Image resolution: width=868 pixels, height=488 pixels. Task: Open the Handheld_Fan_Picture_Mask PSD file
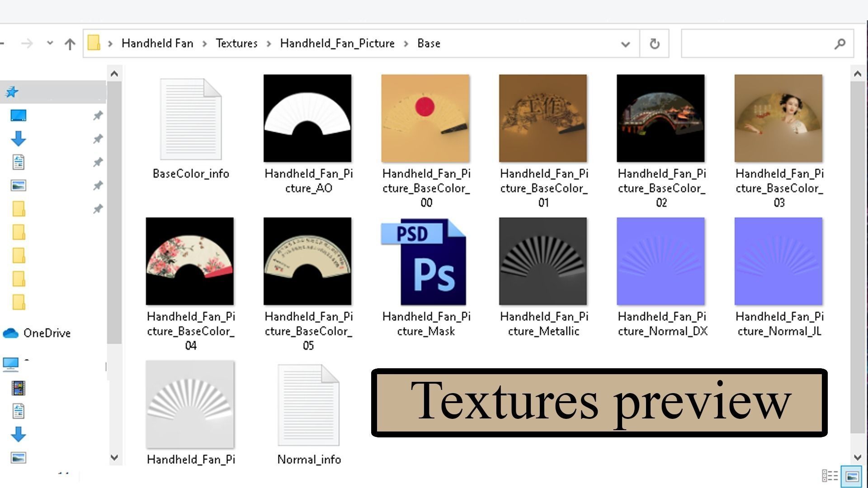425,261
